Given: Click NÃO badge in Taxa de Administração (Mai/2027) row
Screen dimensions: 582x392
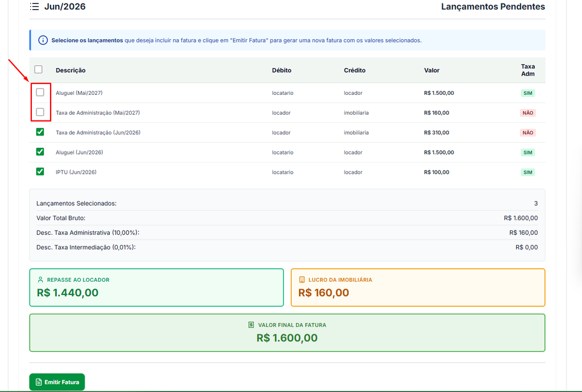Looking at the screenshot, I should click(528, 112).
